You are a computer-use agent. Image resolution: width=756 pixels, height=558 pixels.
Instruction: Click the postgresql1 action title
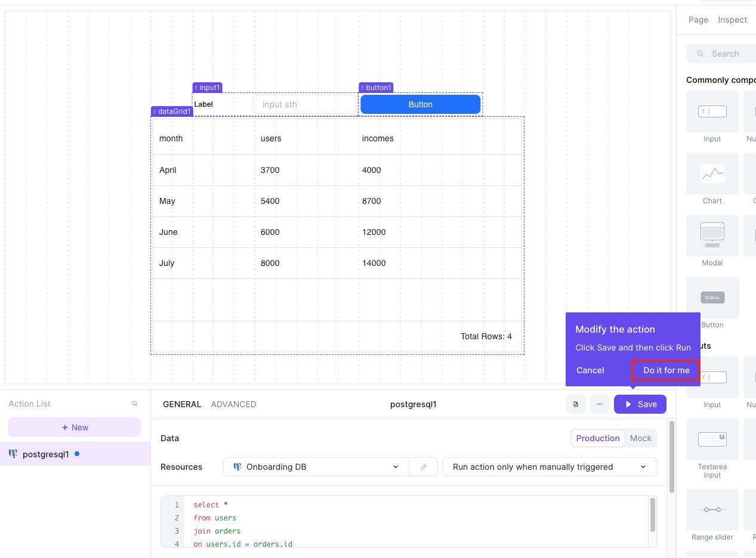[x=414, y=404]
